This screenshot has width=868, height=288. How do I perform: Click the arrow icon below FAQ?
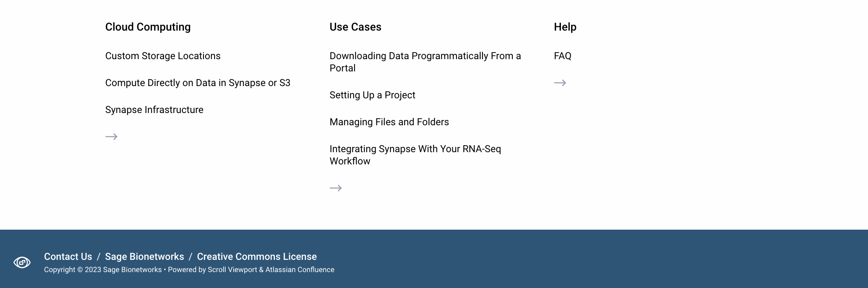[560, 83]
